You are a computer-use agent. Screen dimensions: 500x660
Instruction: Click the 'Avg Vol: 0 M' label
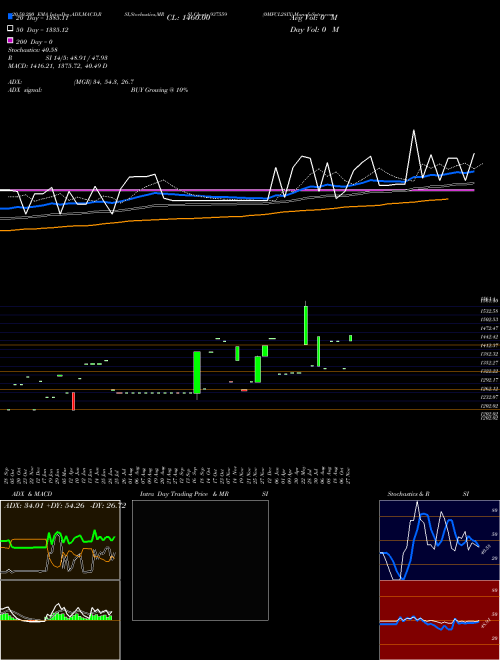click(x=314, y=18)
